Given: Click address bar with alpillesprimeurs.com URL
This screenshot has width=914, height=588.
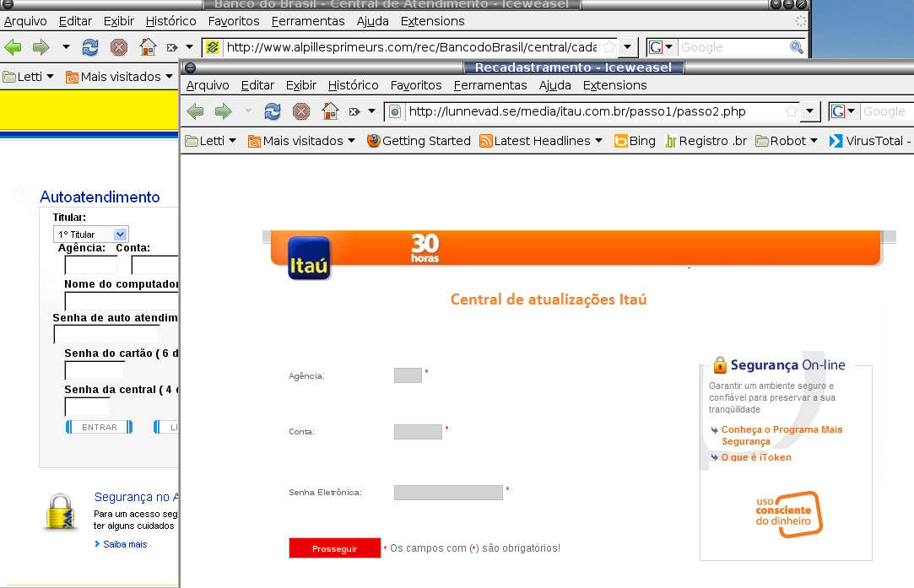Looking at the screenshot, I should point(412,47).
